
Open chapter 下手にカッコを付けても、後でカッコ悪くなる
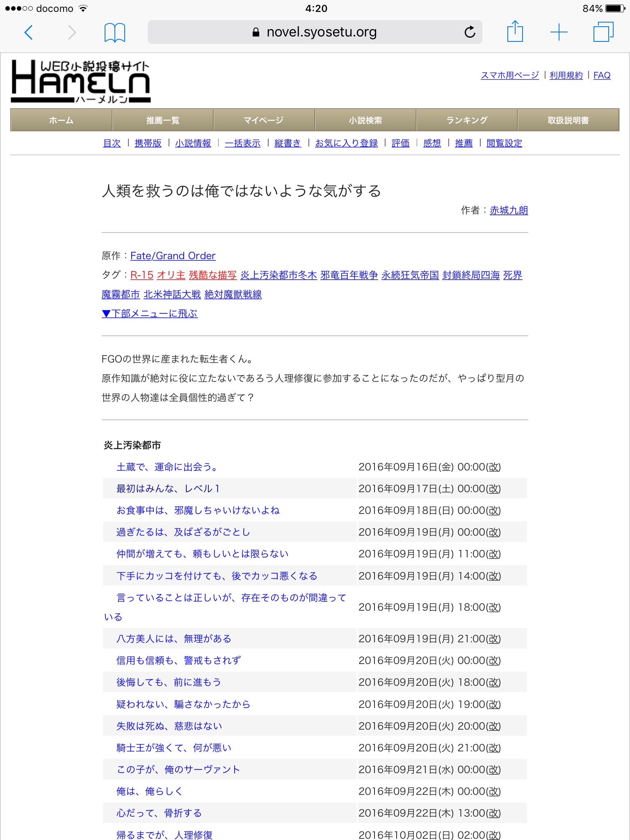pos(217,576)
